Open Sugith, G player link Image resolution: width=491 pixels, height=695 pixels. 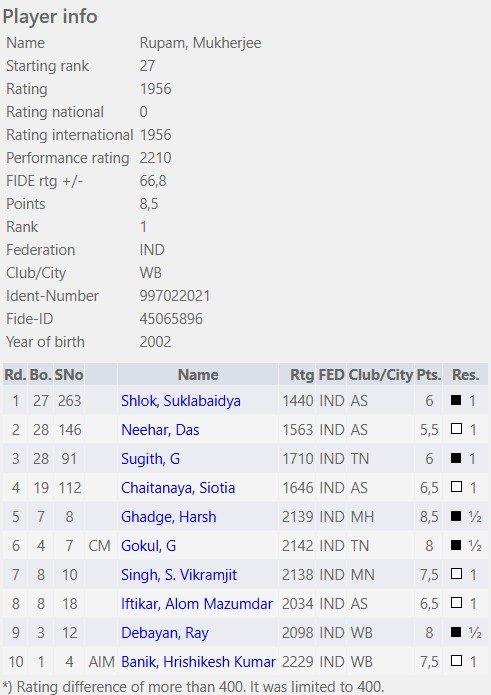(150, 459)
